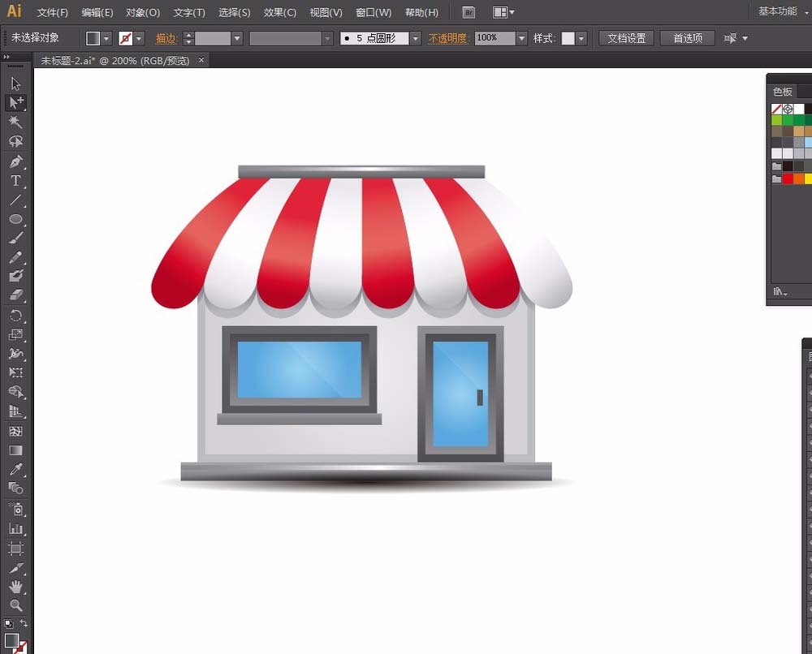Image resolution: width=812 pixels, height=654 pixels.
Task: Select the Lasso tool
Action: (x=15, y=141)
